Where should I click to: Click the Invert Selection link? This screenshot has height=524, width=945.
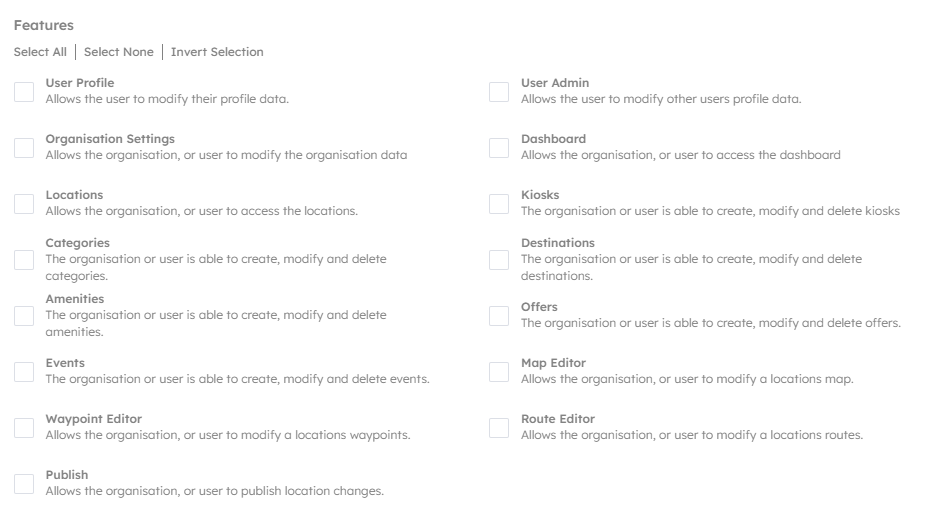pos(217,52)
